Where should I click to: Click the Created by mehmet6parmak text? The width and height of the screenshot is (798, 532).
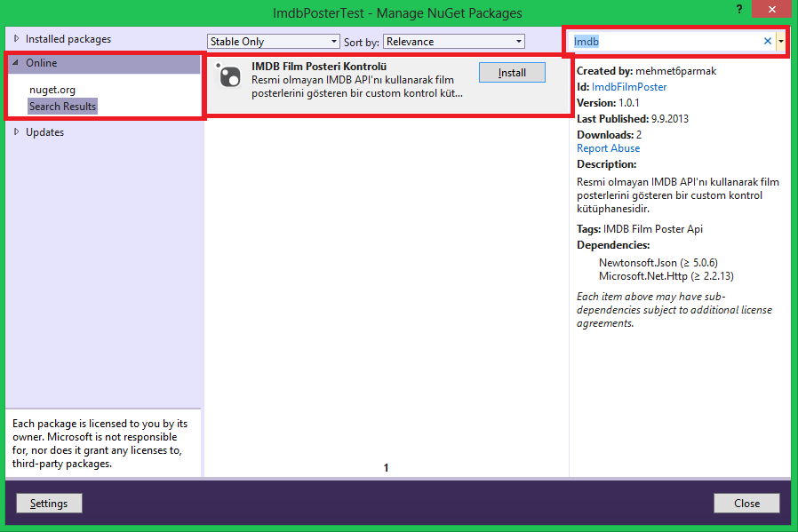coord(646,71)
